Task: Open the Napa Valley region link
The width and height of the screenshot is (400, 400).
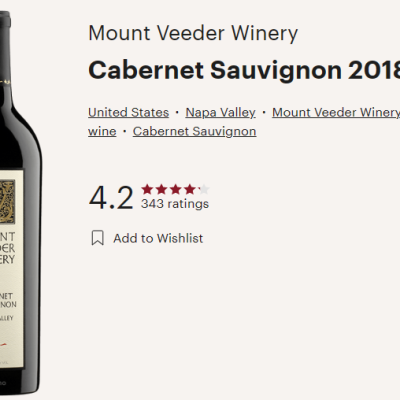Action: coord(220,113)
